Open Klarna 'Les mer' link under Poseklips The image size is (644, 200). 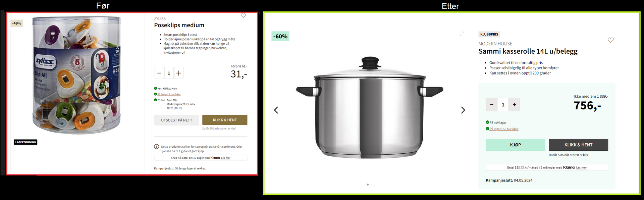[x=225, y=158]
